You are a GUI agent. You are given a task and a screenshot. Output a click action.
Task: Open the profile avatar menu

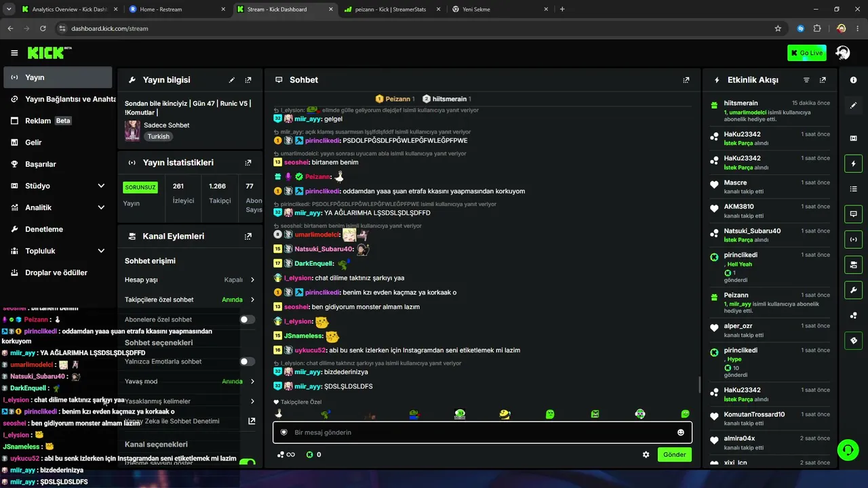point(843,53)
